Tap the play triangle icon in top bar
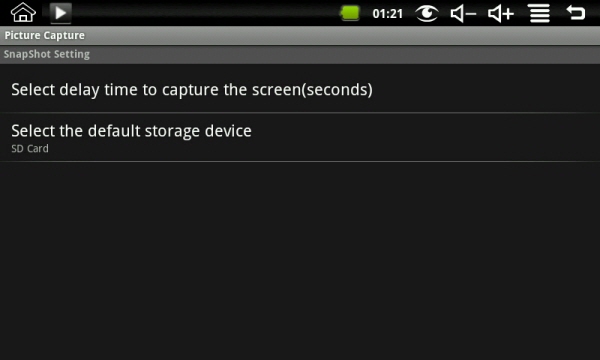 point(60,13)
